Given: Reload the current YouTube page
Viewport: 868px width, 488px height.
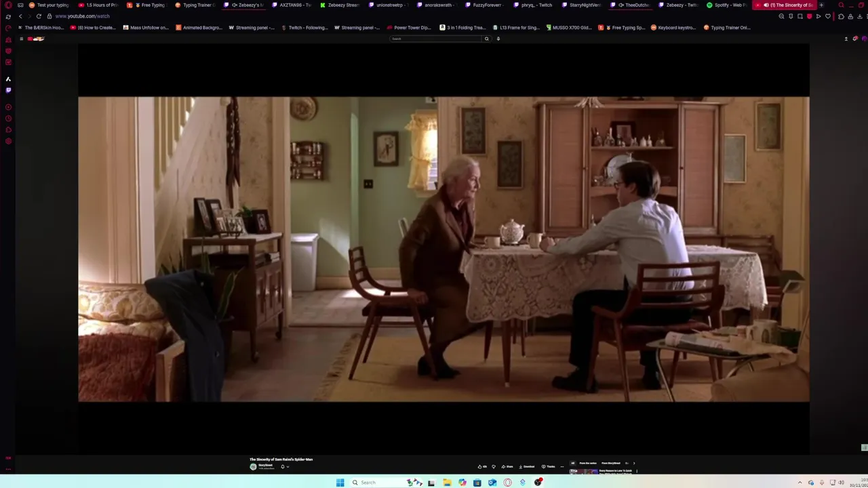Looking at the screenshot, I should tap(39, 16).
